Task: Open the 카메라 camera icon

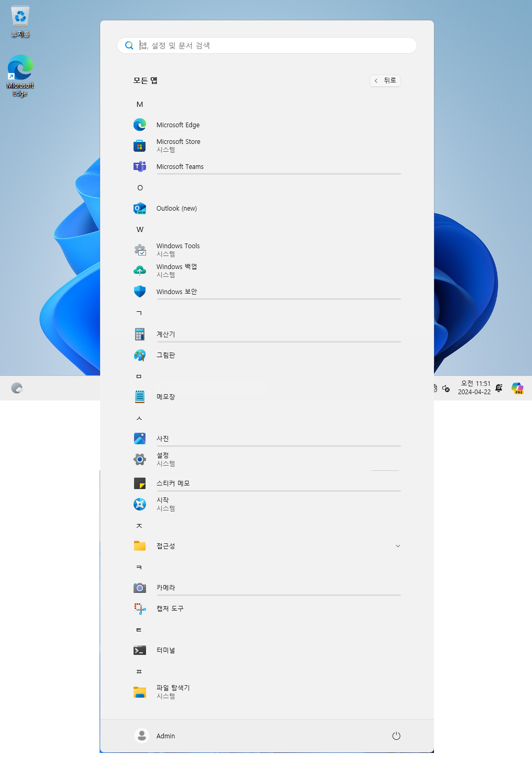Action: (x=140, y=588)
